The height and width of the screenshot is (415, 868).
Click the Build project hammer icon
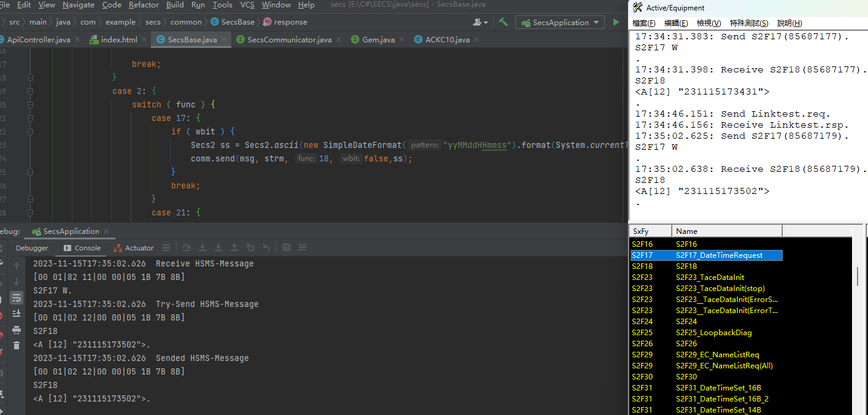503,22
